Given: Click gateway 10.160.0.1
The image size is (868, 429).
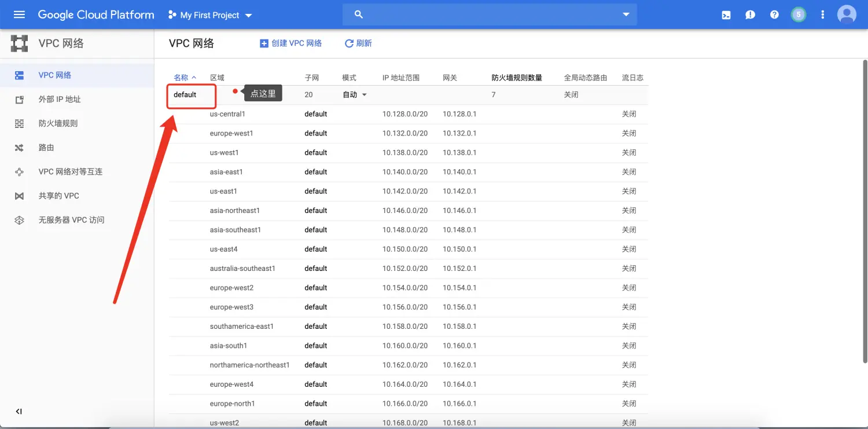Looking at the screenshot, I should pos(459,346).
